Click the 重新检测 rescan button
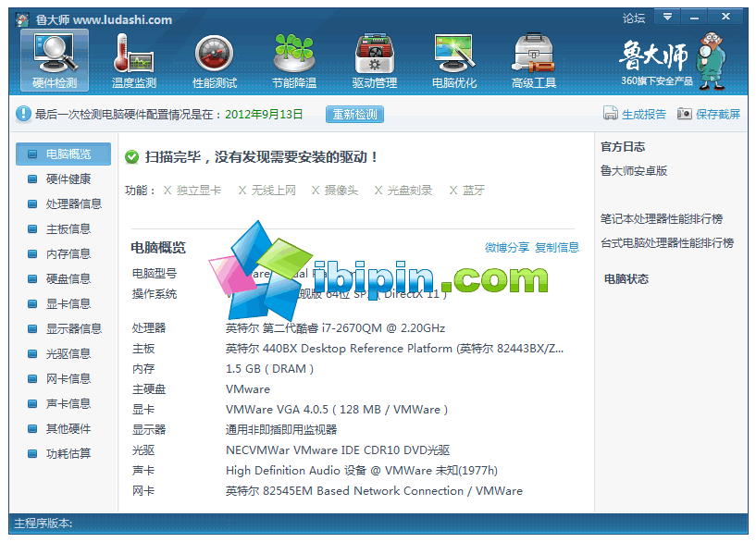The image size is (756, 542). [x=354, y=114]
